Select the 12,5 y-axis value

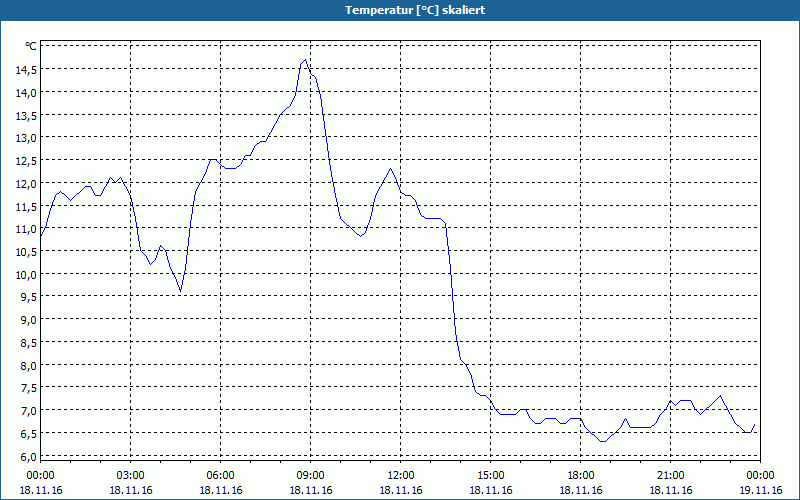click(27, 161)
